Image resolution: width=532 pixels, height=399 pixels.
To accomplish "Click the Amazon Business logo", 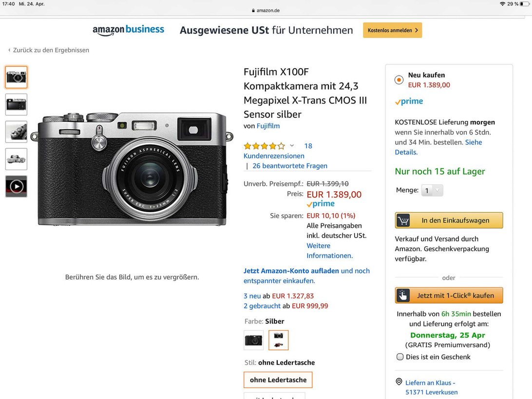I will (129, 30).
